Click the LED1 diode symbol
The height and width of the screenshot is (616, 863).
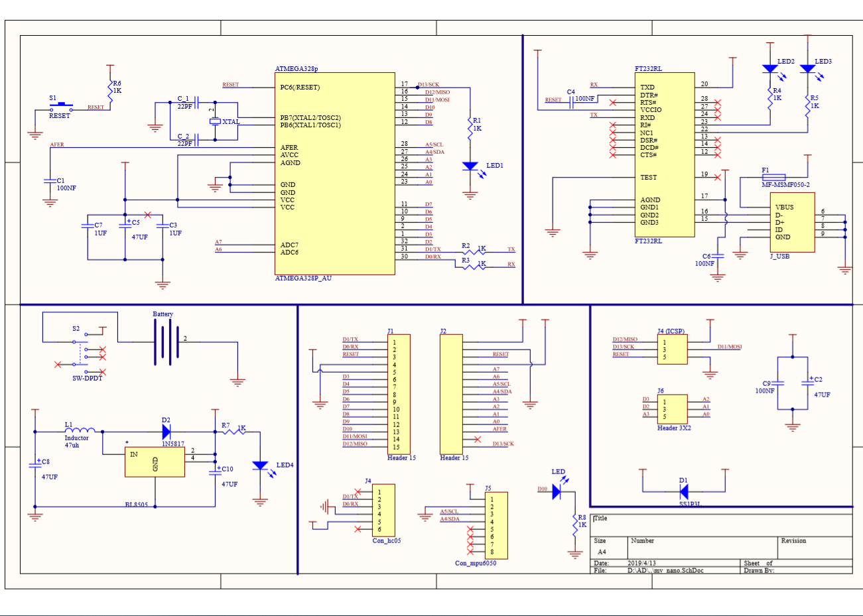[x=470, y=166]
